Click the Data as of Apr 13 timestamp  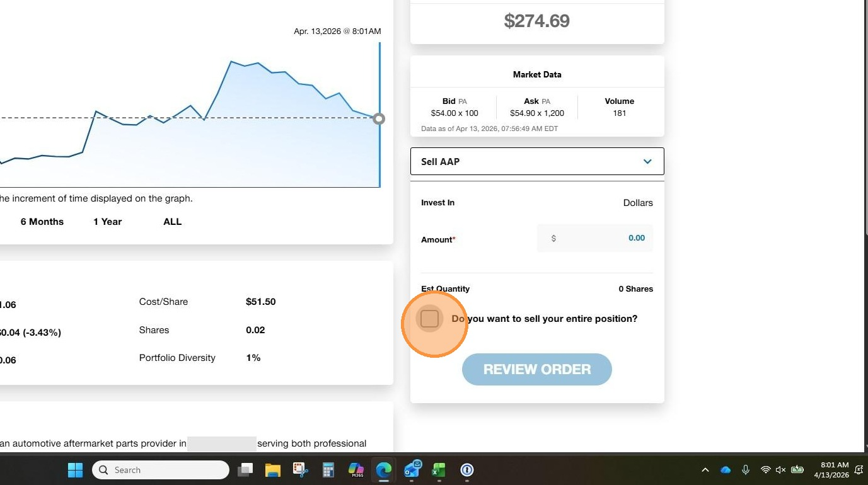click(489, 128)
